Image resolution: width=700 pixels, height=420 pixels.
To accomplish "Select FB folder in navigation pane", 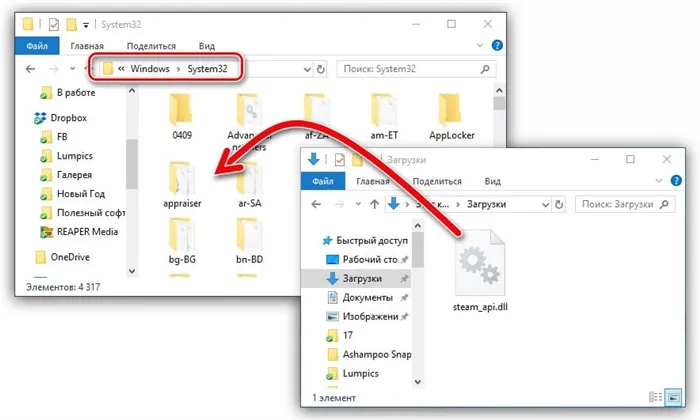I will [x=54, y=137].
